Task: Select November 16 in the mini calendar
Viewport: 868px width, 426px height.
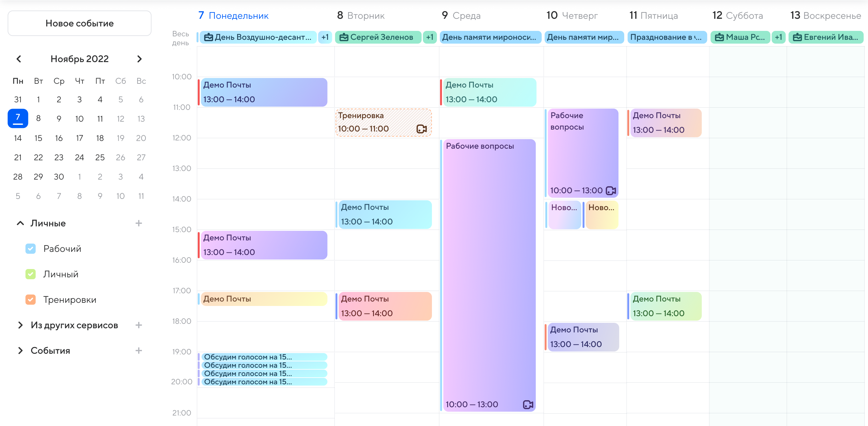Action: tap(59, 138)
